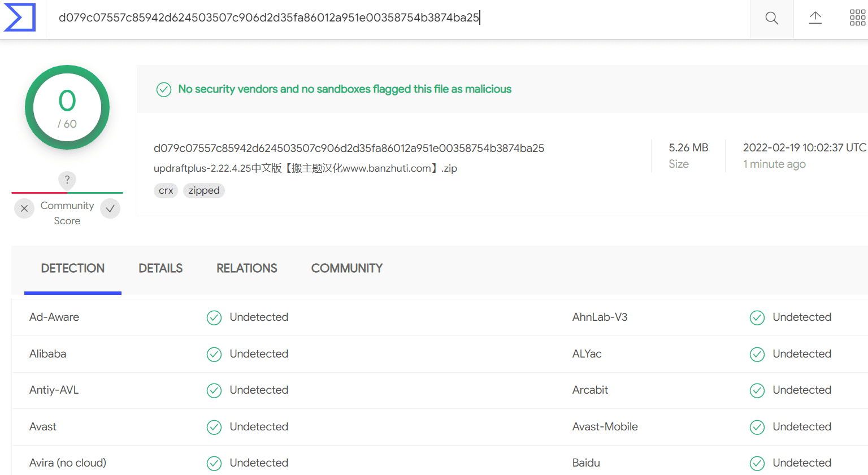Click the Alibaba vendor name
The width and height of the screenshot is (868, 475).
(48, 354)
